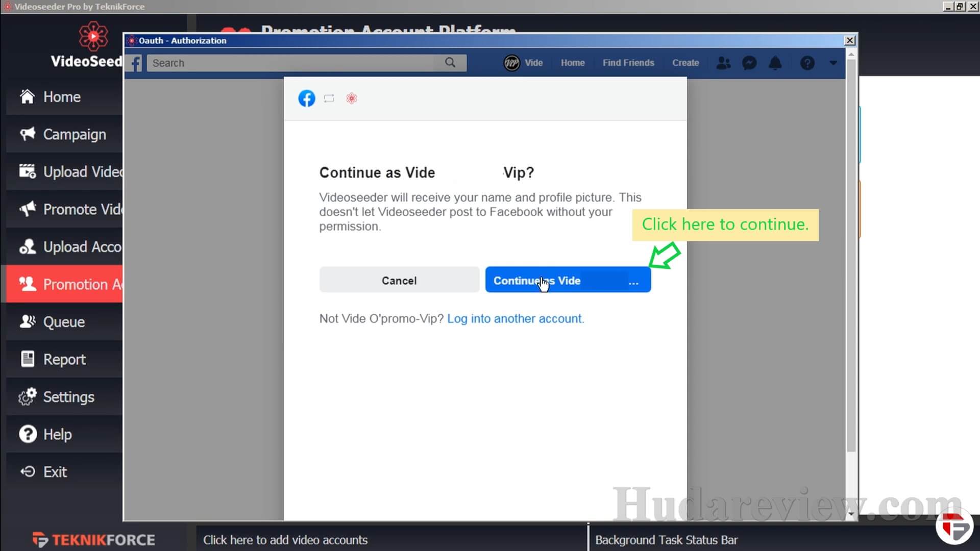Image resolution: width=980 pixels, height=551 pixels.
Task: Restore the Videoseeder Pro main window
Action: point(960,7)
